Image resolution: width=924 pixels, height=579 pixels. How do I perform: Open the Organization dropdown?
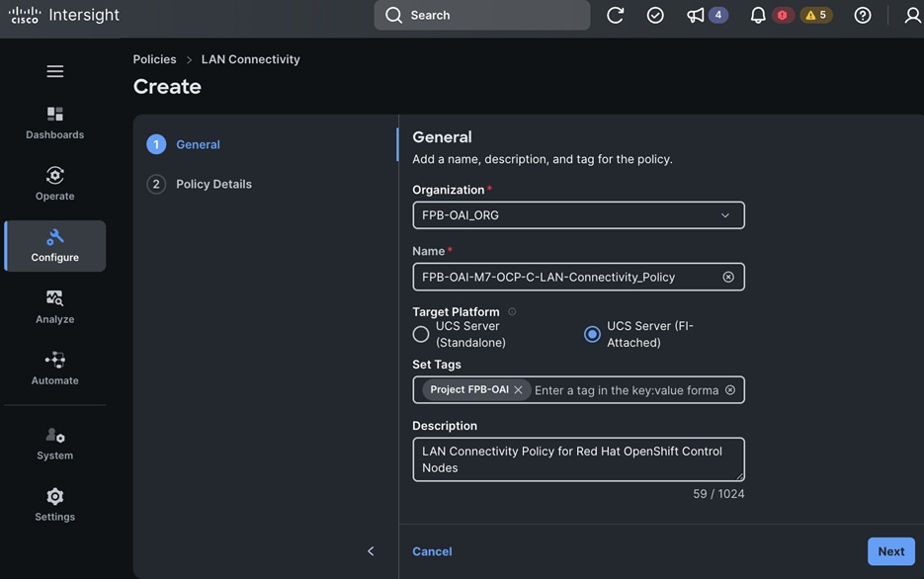tap(578, 215)
